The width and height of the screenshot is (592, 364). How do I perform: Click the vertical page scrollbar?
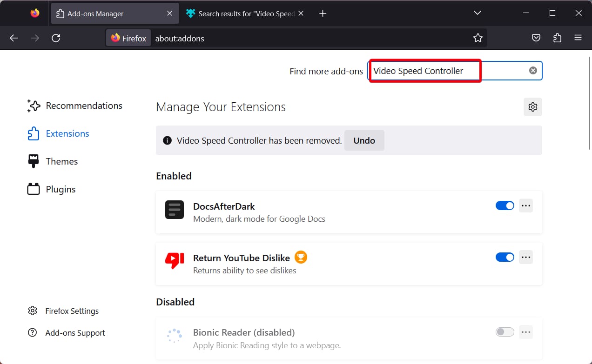(590, 102)
